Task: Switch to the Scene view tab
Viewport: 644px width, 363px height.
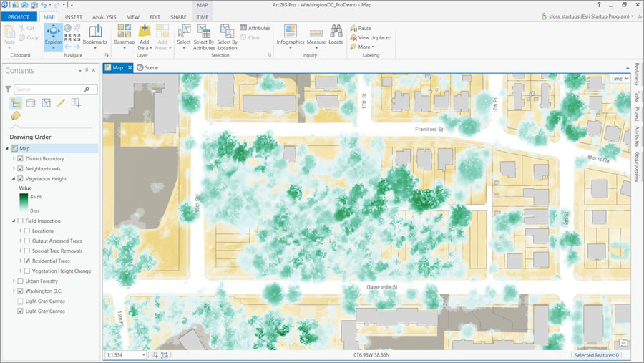Action: pyautogui.click(x=147, y=67)
